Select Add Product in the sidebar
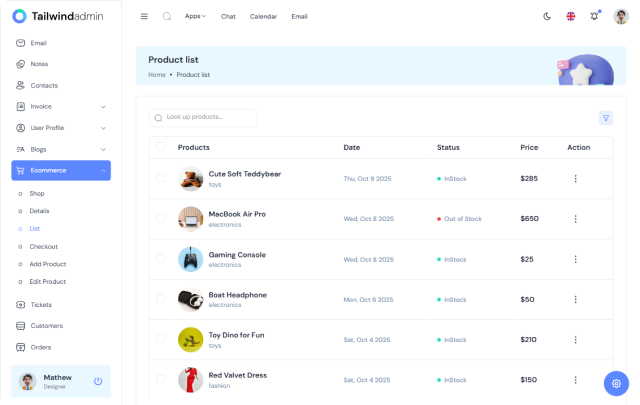 (47, 264)
